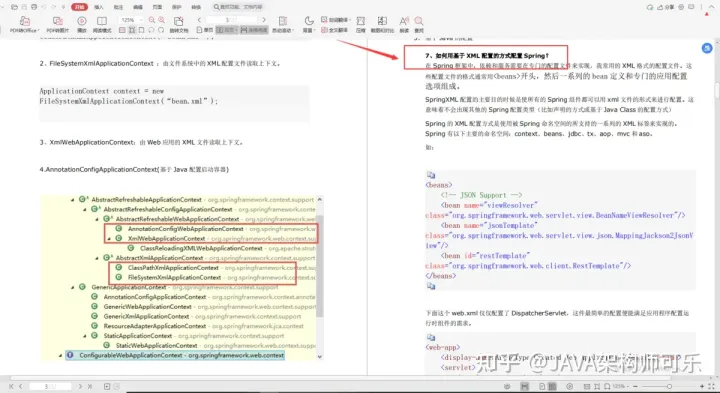Select double page view mode
Image resolution: width=720 pixels, height=393 pixels.
226,30
